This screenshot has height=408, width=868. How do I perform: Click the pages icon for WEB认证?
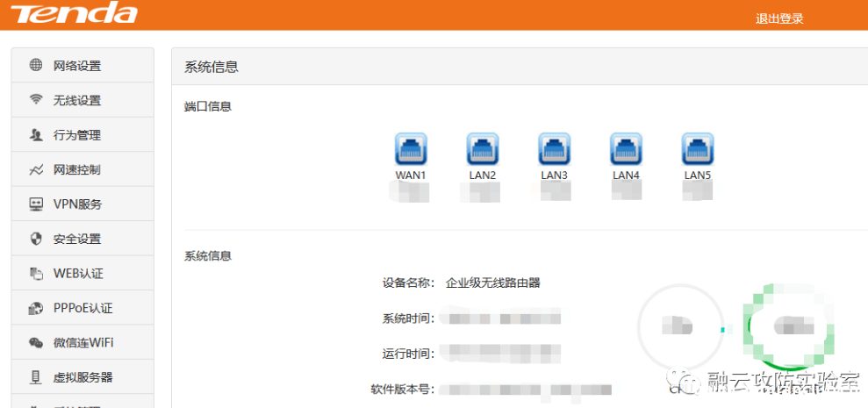coord(36,274)
